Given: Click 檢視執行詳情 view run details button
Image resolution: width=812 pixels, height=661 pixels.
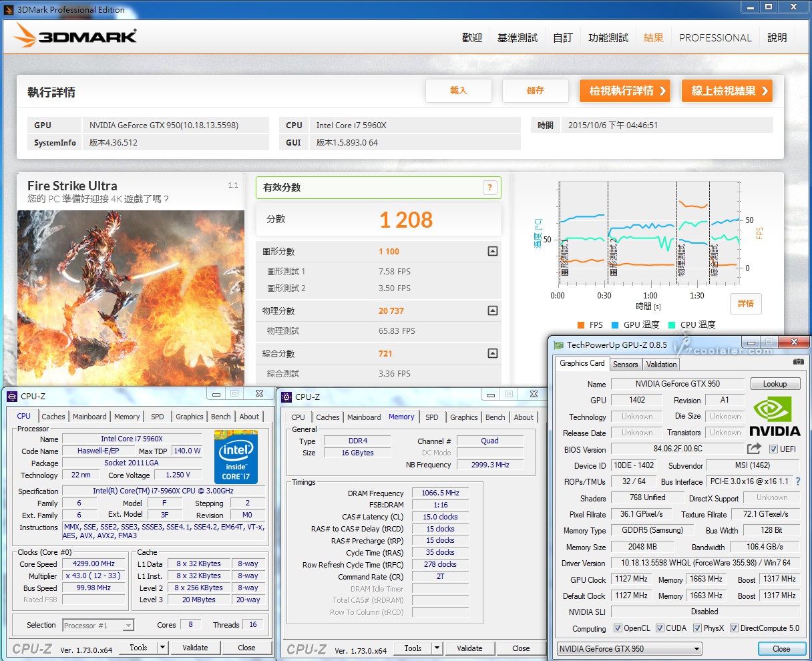Looking at the screenshot, I should 625,91.
